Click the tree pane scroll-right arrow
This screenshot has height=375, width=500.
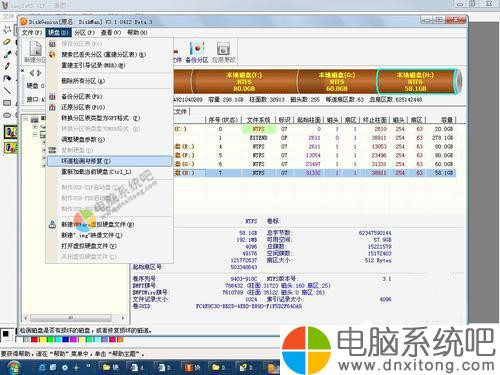click(x=123, y=318)
